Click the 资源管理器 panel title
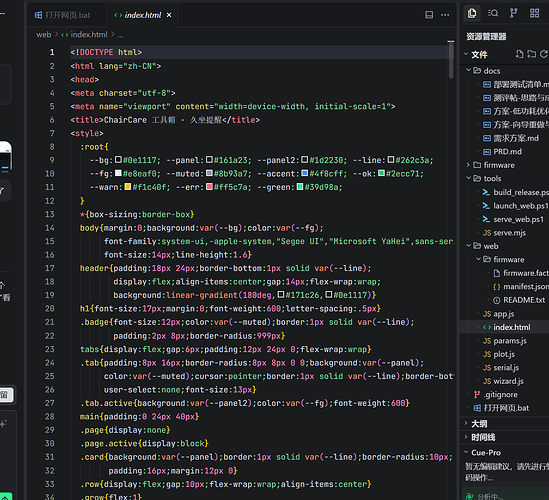Viewport: 549px width, 500px height. [486, 36]
